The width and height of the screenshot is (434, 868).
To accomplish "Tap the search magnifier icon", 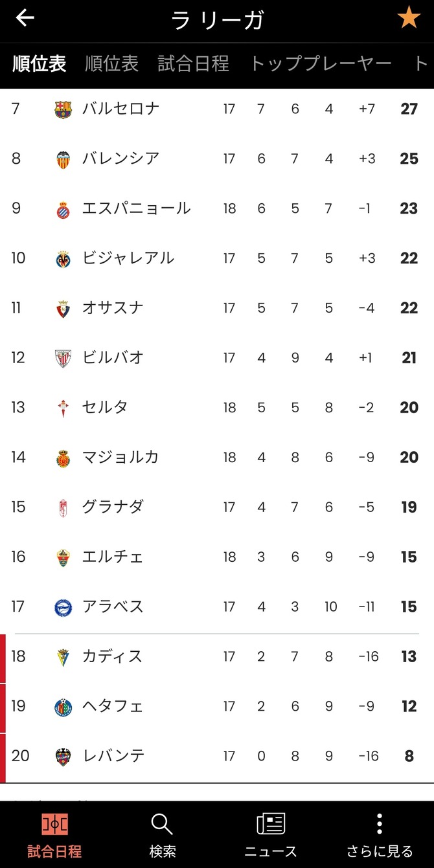I will [x=162, y=824].
